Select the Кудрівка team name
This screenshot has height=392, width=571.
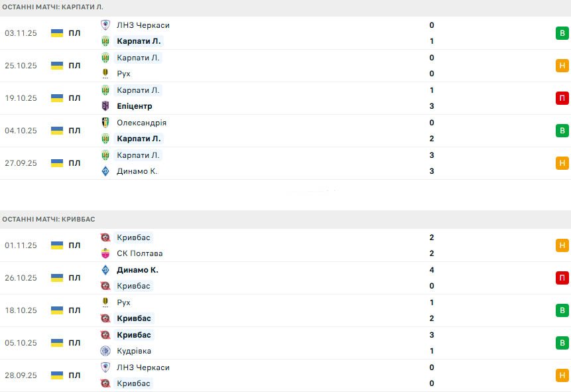coord(134,351)
